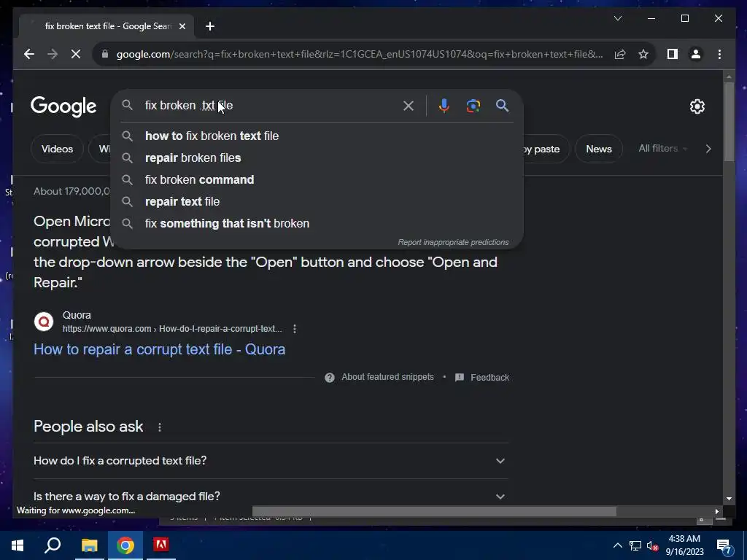This screenshot has width=747, height=560.
Task: Open Chrome's three-dot menu
Action: click(x=719, y=54)
